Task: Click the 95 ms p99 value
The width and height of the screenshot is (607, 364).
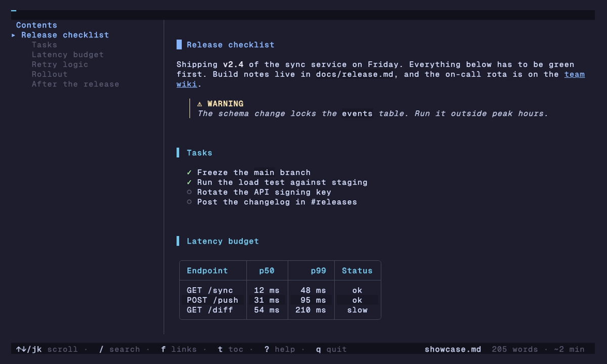Action: pyautogui.click(x=313, y=300)
